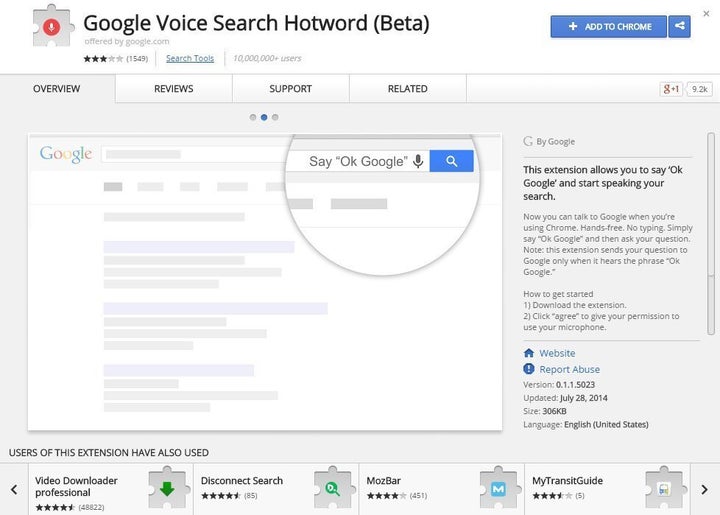Click the 10,000,000+ users text
This screenshot has width=720, height=515.
267,58
